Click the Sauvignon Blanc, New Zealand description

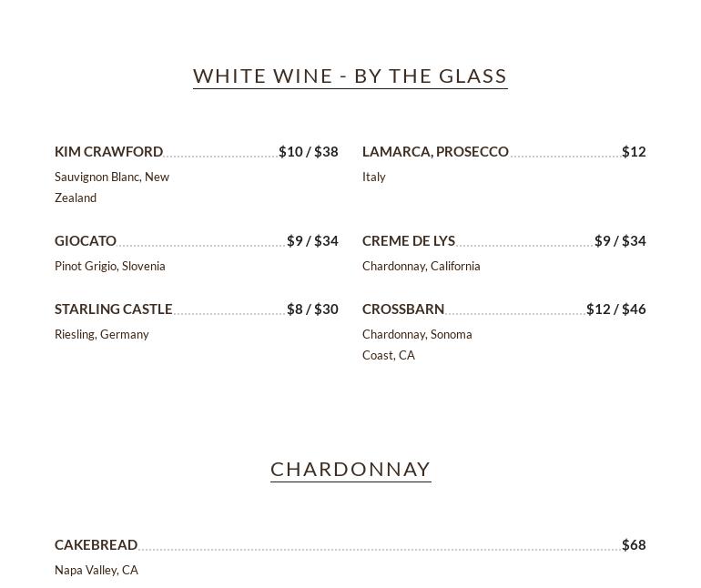[x=111, y=187]
